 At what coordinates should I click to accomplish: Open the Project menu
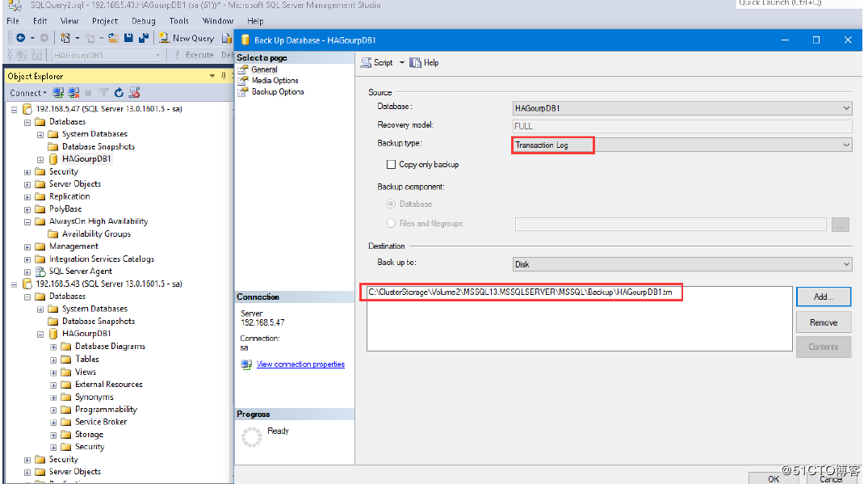pos(105,21)
